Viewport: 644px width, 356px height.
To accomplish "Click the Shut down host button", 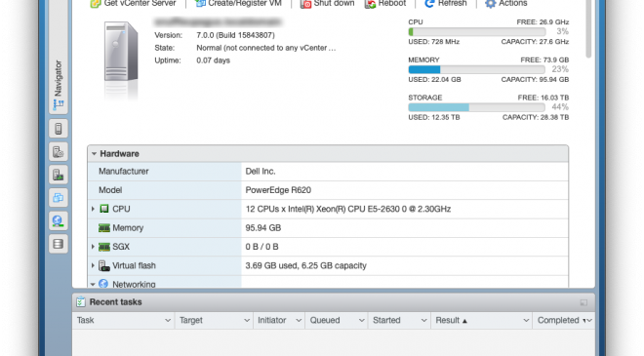I will click(327, 3).
